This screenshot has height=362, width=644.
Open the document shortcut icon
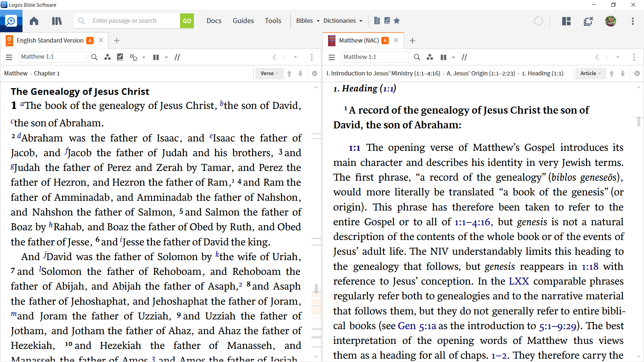click(377, 21)
